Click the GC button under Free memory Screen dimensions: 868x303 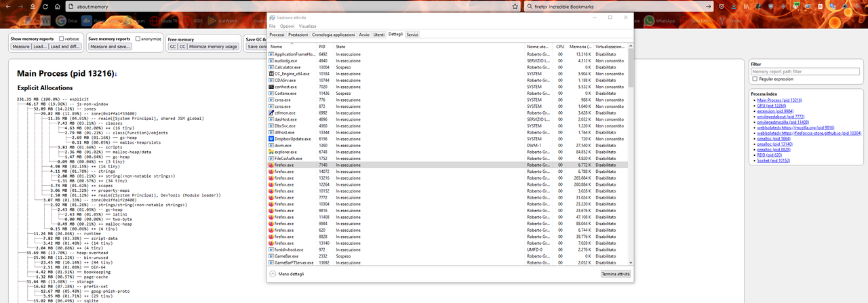tap(173, 47)
